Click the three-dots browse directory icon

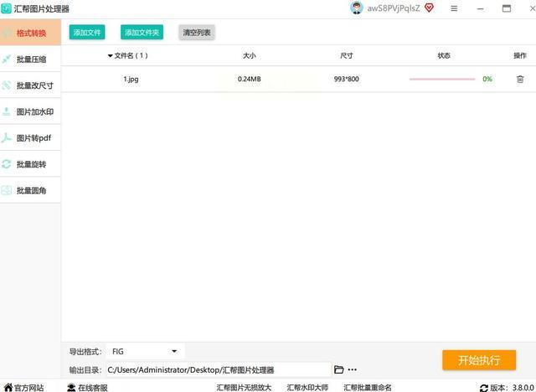pos(352,369)
